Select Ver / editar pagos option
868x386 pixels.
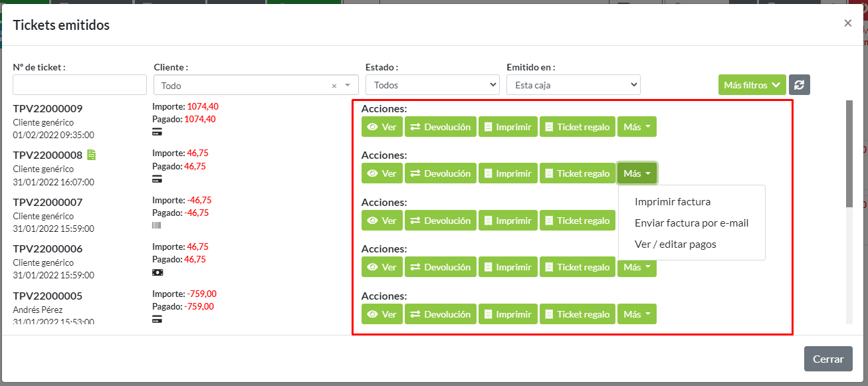675,244
